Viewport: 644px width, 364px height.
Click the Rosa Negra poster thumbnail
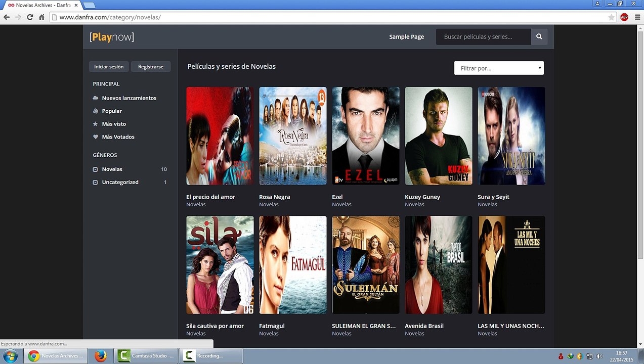coord(293,136)
